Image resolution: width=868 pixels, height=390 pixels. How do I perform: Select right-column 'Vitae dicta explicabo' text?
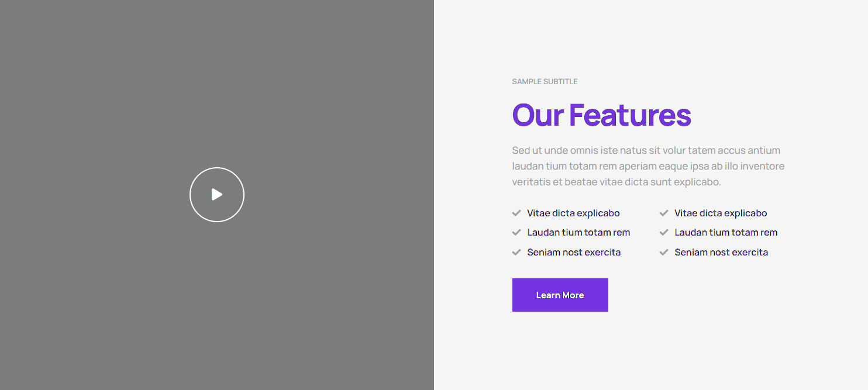[x=721, y=213]
